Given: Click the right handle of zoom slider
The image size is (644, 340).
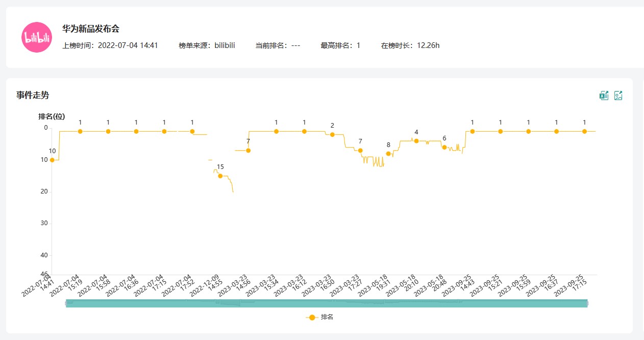Looking at the screenshot, I should click(587, 303).
